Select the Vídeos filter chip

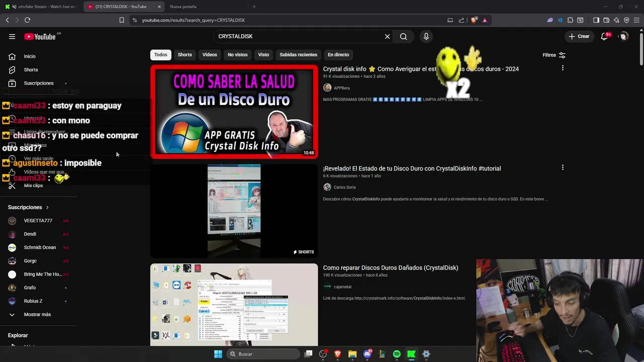210,55
